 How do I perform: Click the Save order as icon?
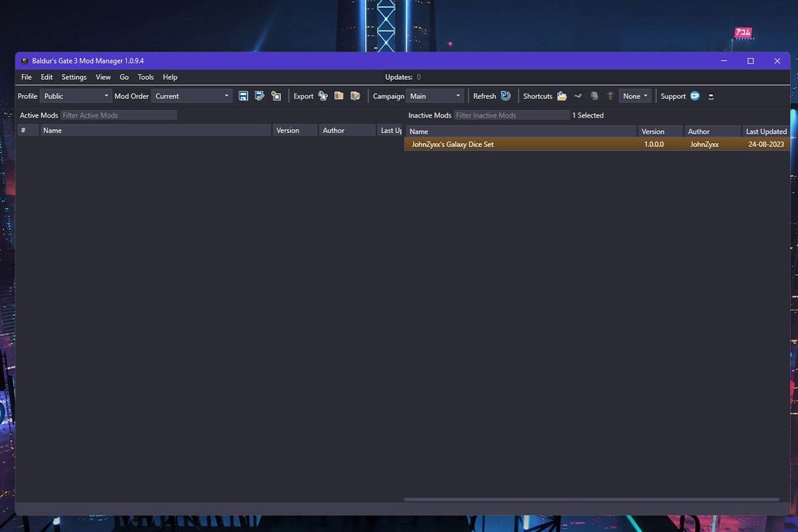[x=259, y=96]
